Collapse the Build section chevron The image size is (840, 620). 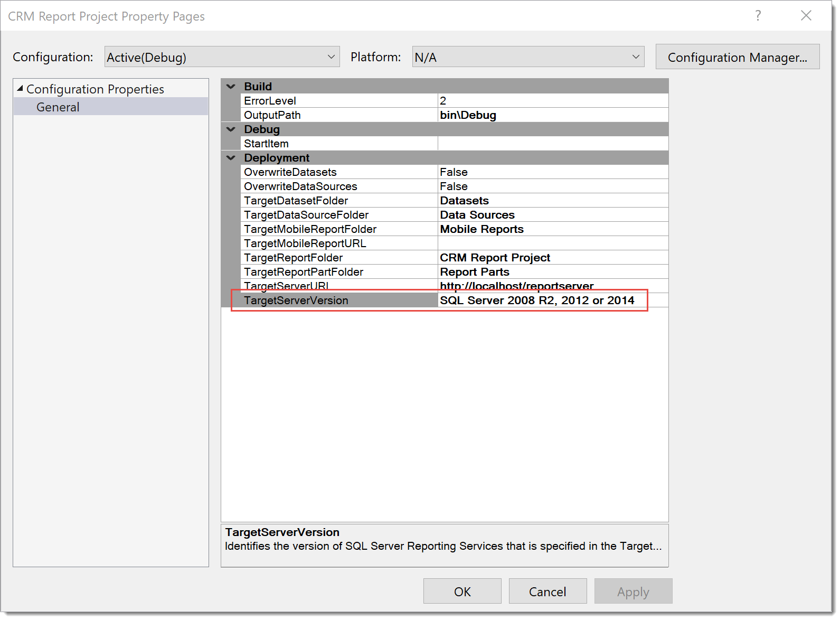(231, 86)
